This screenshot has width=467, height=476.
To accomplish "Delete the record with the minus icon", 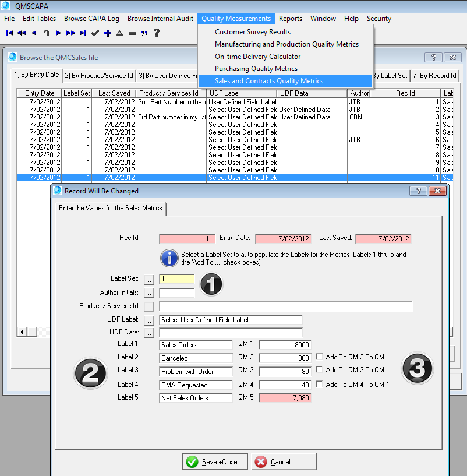I will point(132,33).
